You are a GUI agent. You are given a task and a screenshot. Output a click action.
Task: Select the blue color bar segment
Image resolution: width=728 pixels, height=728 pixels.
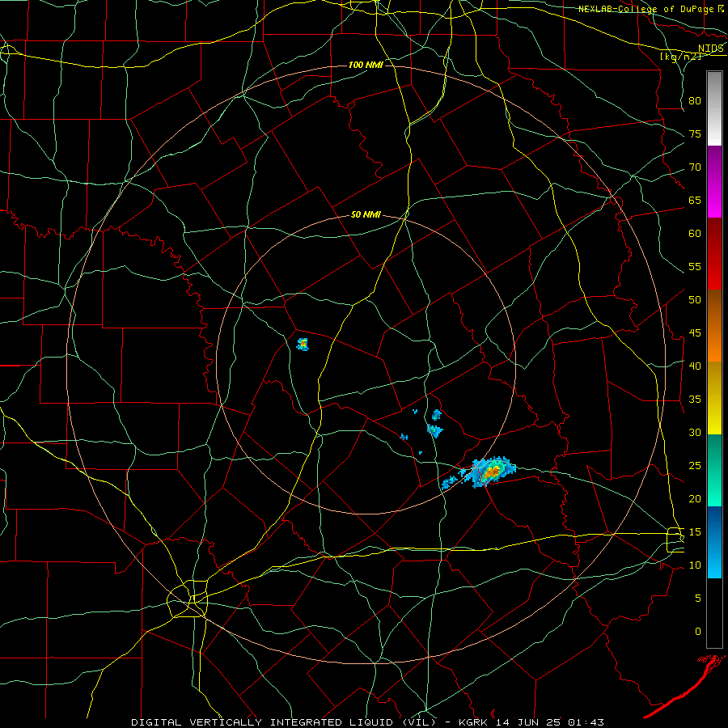point(714,542)
